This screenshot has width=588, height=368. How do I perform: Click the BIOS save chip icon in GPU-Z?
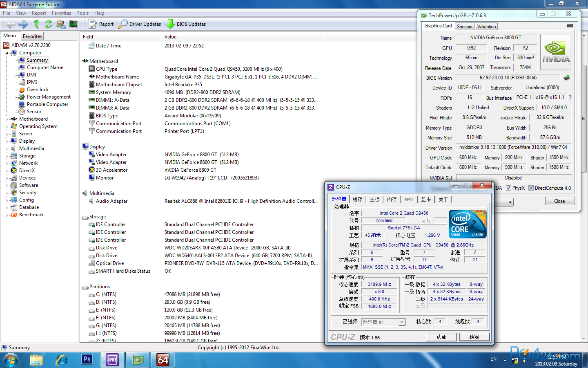567,77
